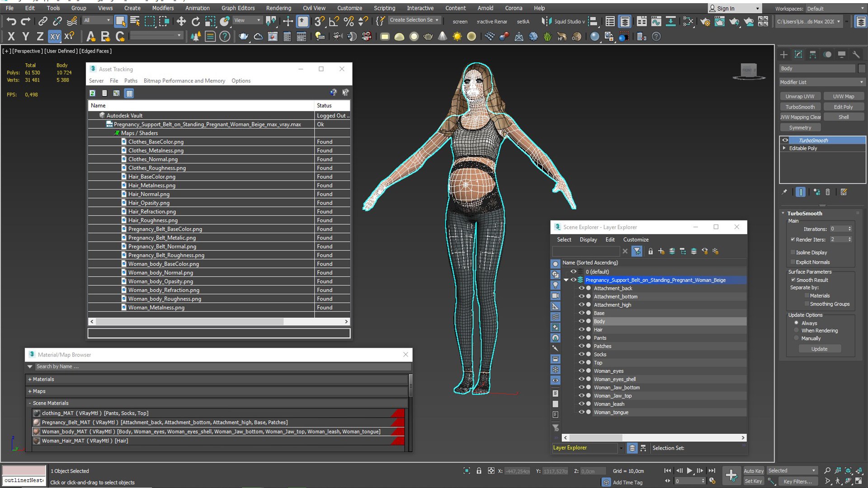Remove modifier with the trash icon
This screenshot has width=868, height=488.
[828, 192]
